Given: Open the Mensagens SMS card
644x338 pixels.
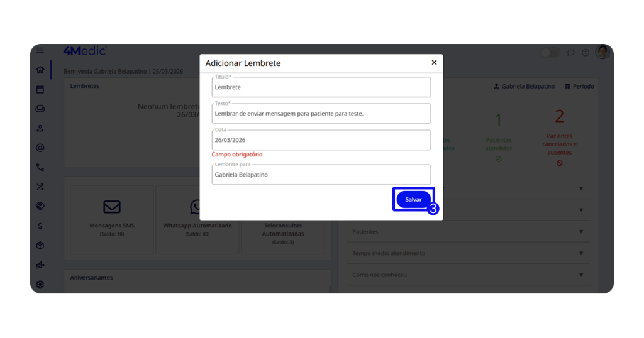Looking at the screenshot, I should (x=112, y=219).
